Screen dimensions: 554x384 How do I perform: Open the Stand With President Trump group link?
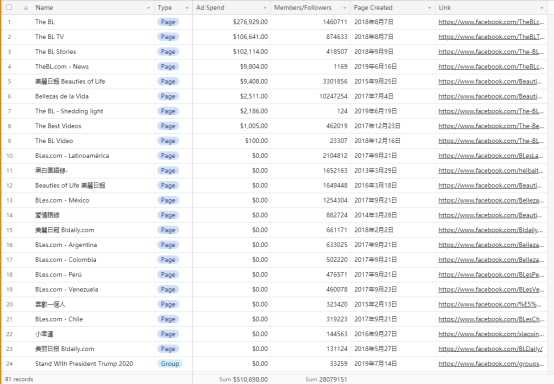click(x=491, y=364)
